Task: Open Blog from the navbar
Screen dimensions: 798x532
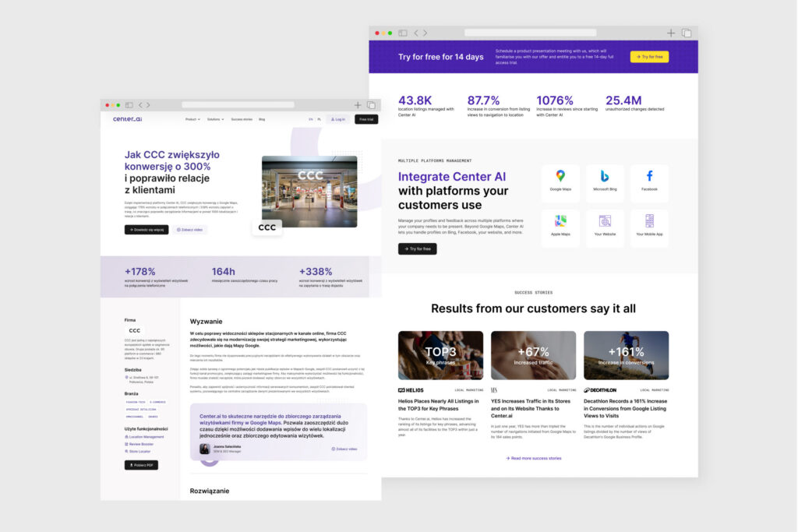Action: point(262,119)
